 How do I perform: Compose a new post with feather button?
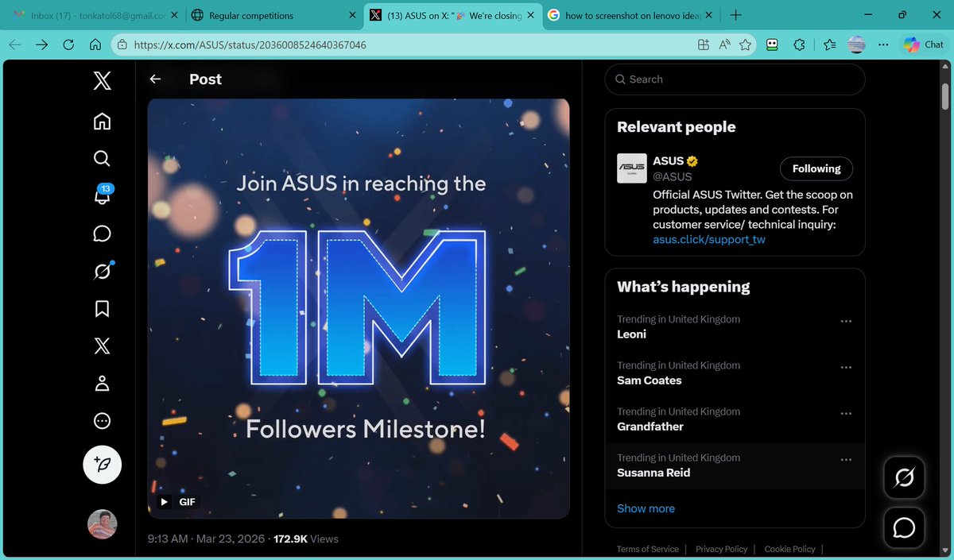(x=102, y=465)
